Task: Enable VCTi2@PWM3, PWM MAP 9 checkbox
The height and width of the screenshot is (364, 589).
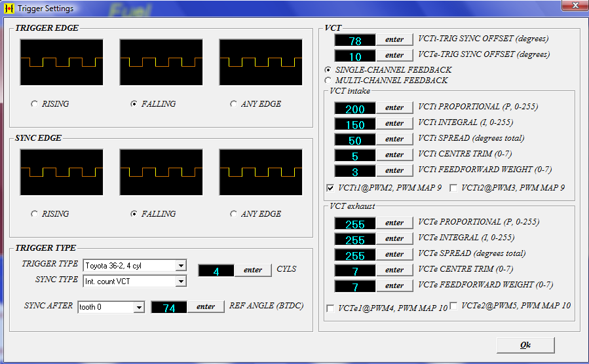Action: (453, 188)
